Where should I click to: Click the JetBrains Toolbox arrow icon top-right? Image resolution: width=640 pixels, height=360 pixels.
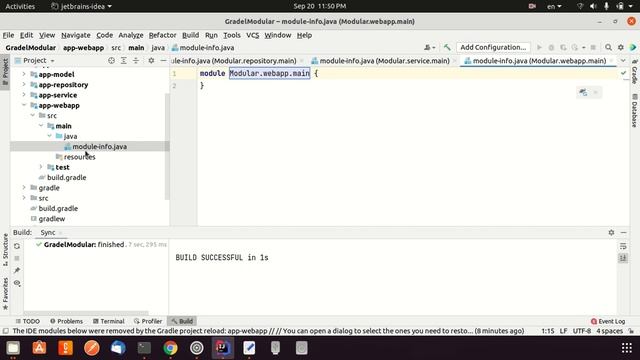point(633,47)
